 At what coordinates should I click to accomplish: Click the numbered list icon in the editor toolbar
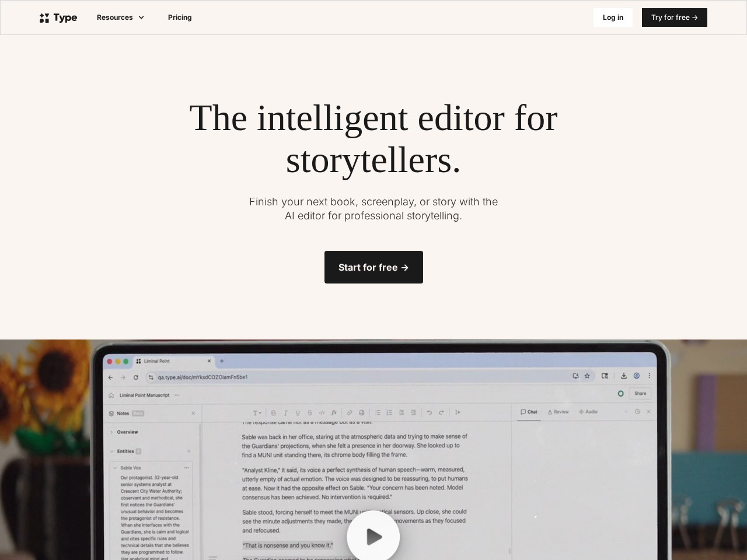[389, 413]
